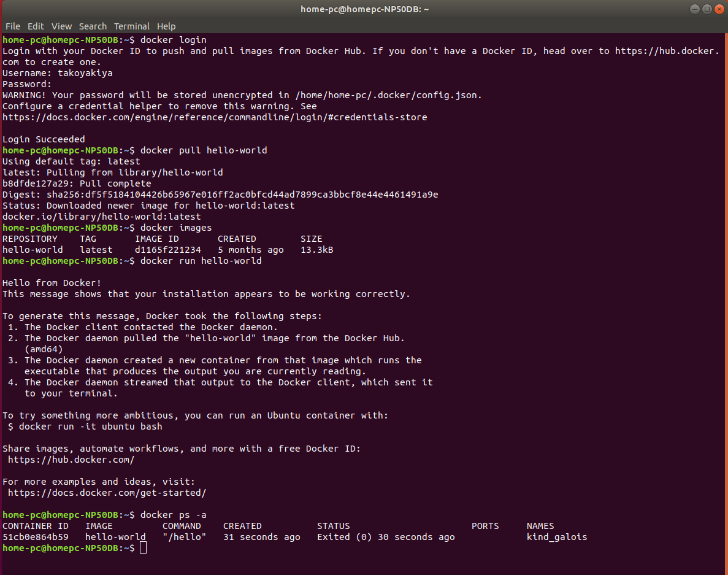Viewport: 728px width, 575px height.
Task: Click the kind_galois container name
Action: [556, 536]
